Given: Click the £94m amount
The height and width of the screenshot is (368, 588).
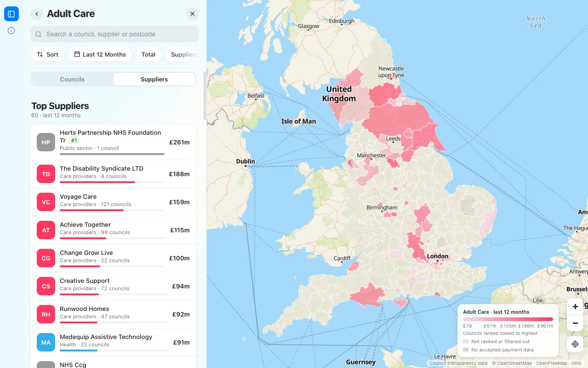Looking at the screenshot, I should (x=181, y=286).
